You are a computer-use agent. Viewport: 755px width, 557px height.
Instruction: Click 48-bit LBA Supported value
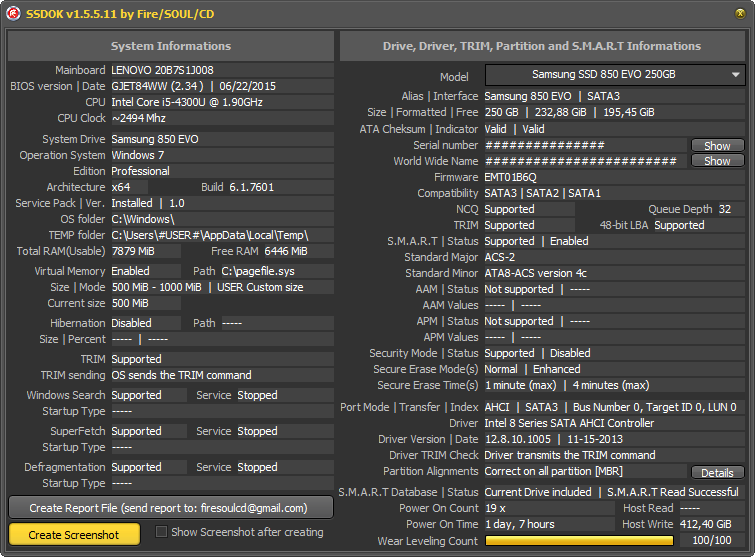coord(679,225)
